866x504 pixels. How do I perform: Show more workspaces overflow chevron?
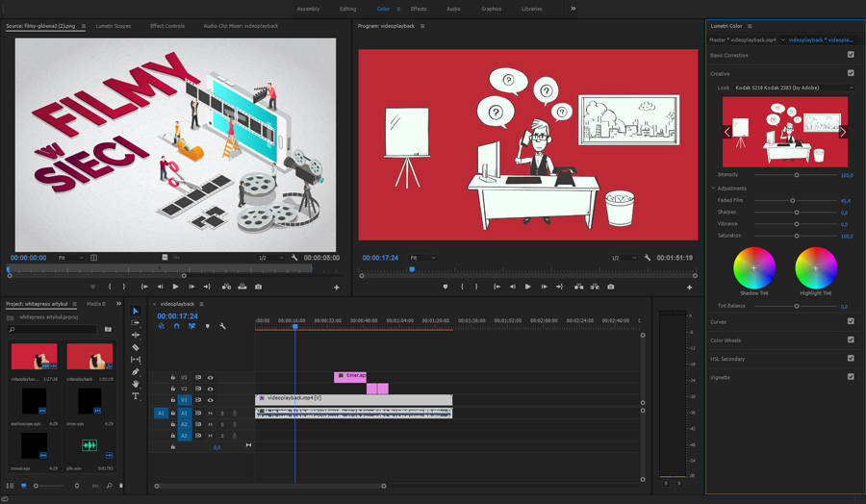pyautogui.click(x=573, y=9)
